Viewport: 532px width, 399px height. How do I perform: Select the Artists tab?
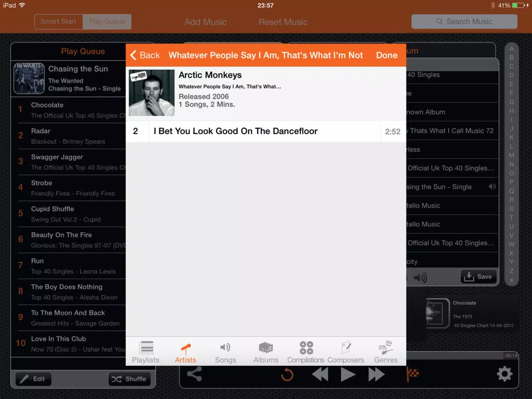pos(185,352)
